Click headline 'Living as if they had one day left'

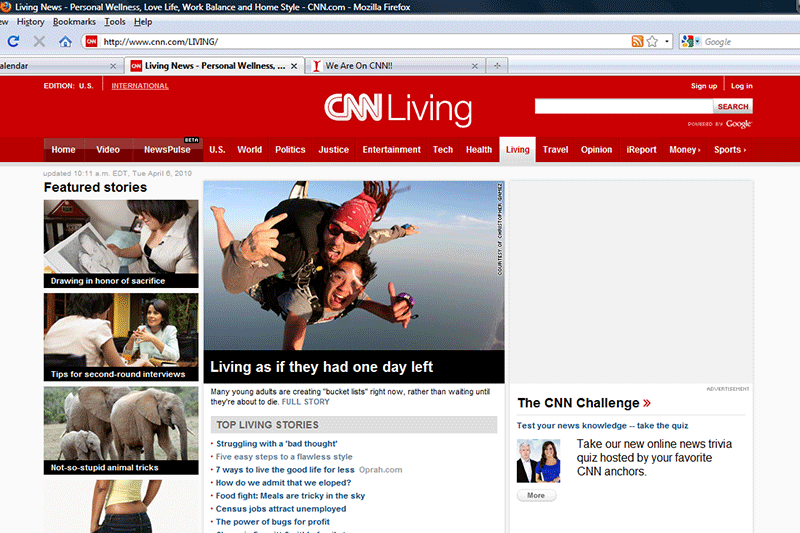(x=321, y=367)
